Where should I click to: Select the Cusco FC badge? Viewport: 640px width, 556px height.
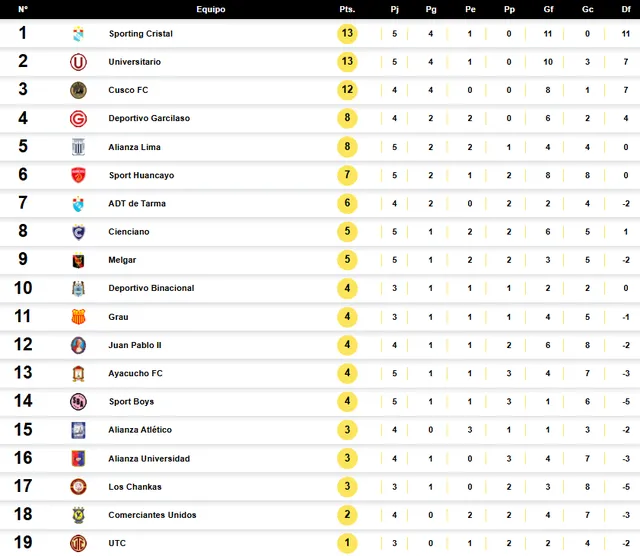pyautogui.click(x=78, y=90)
